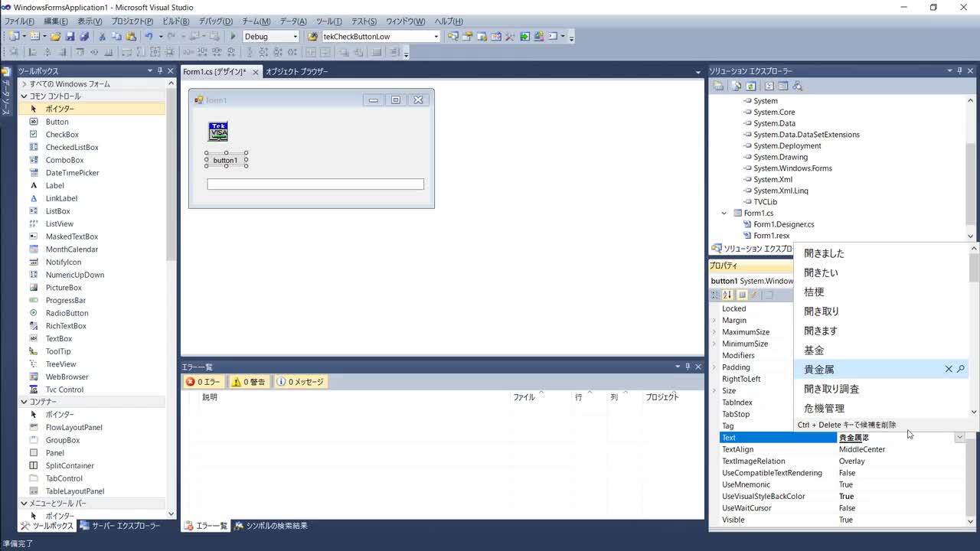This screenshot has width=980, height=551.
Task: Open the ビルド(B) menu
Action: click(176, 21)
